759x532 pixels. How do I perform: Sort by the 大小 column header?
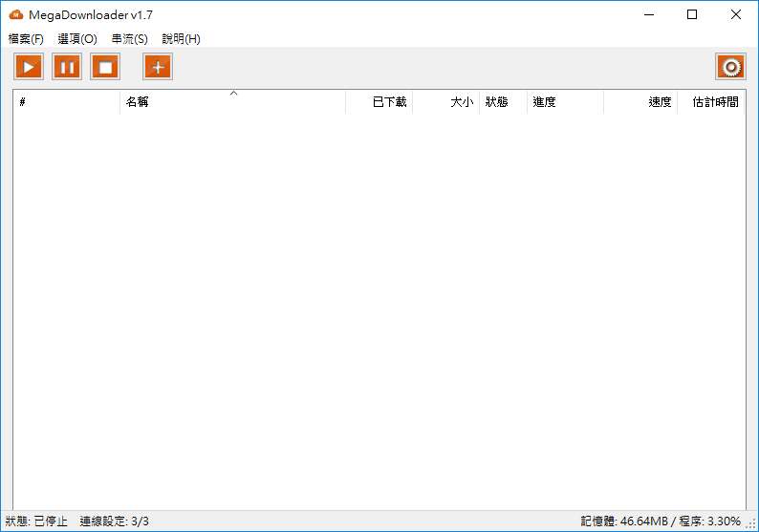[x=446, y=102]
